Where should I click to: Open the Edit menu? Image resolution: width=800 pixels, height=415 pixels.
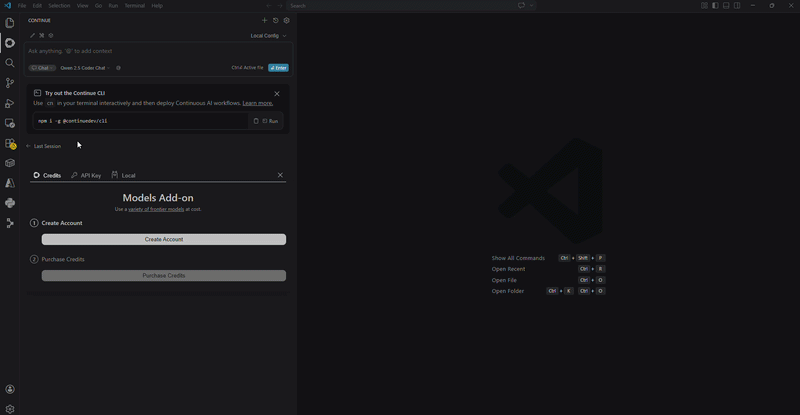click(x=37, y=6)
